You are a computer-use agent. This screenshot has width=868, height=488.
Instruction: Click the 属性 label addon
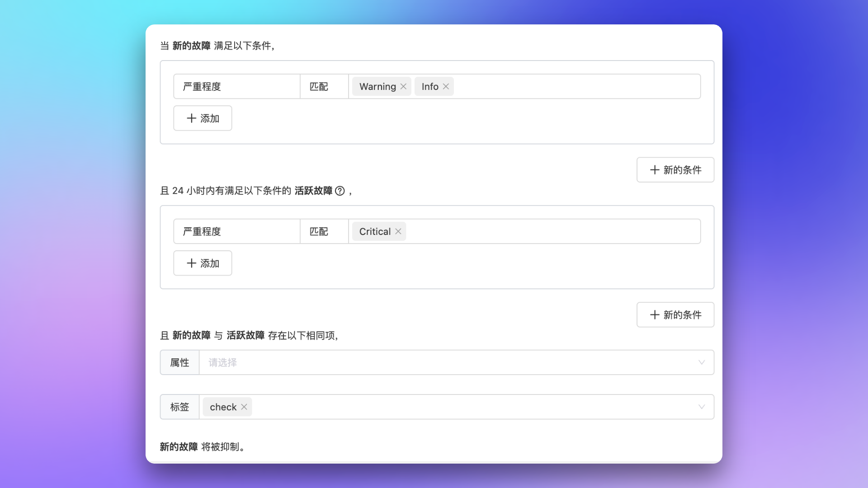click(179, 362)
